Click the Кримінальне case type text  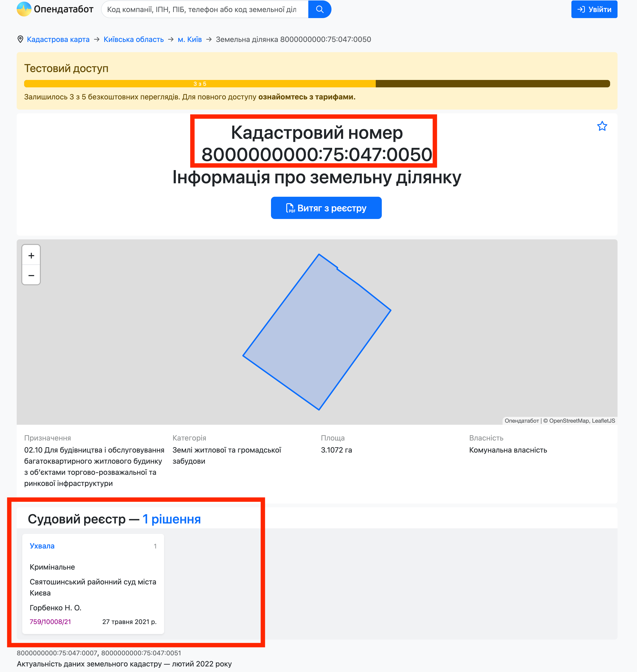(x=52, y=567)
